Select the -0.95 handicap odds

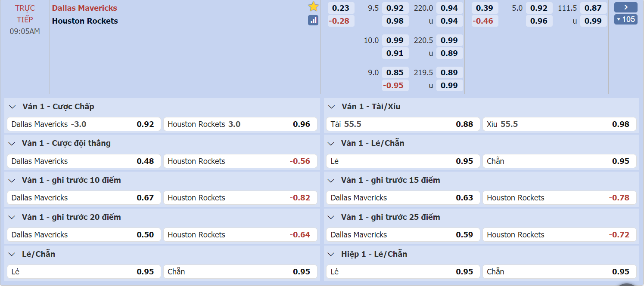click(395, 85)
